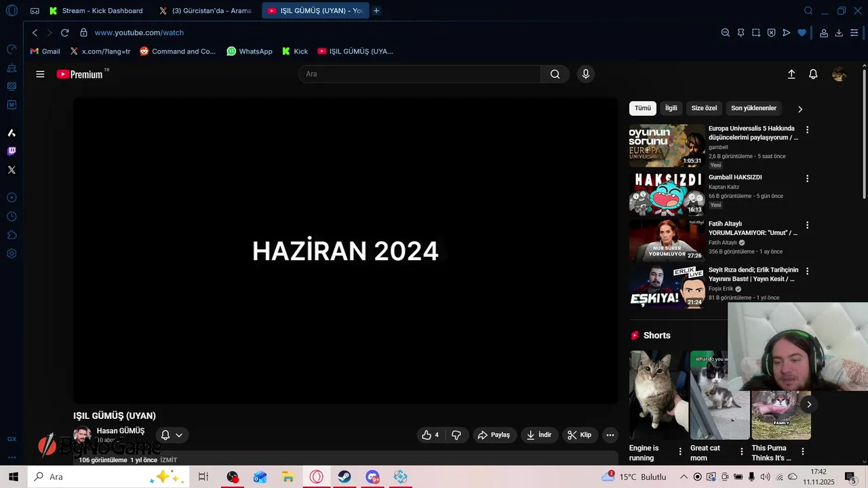Open the ad blocker shield icon
This screenshot has height=488, width=868.
tap(771, 33)
